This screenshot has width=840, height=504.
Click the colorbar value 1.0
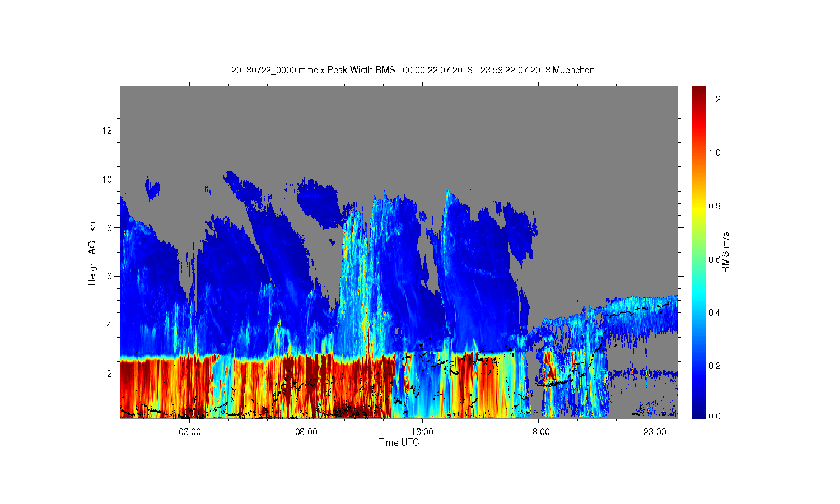pos(714,152)
